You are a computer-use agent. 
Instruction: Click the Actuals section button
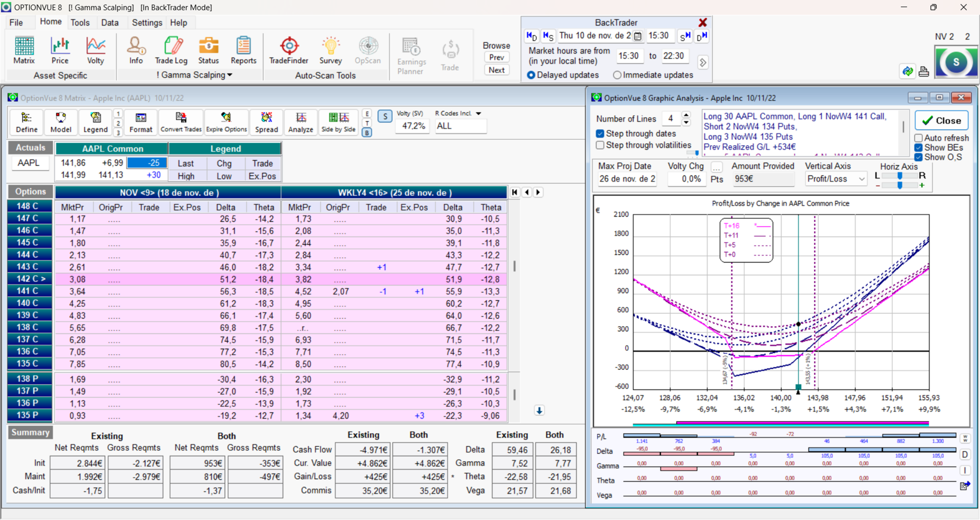tap(30, 148)
